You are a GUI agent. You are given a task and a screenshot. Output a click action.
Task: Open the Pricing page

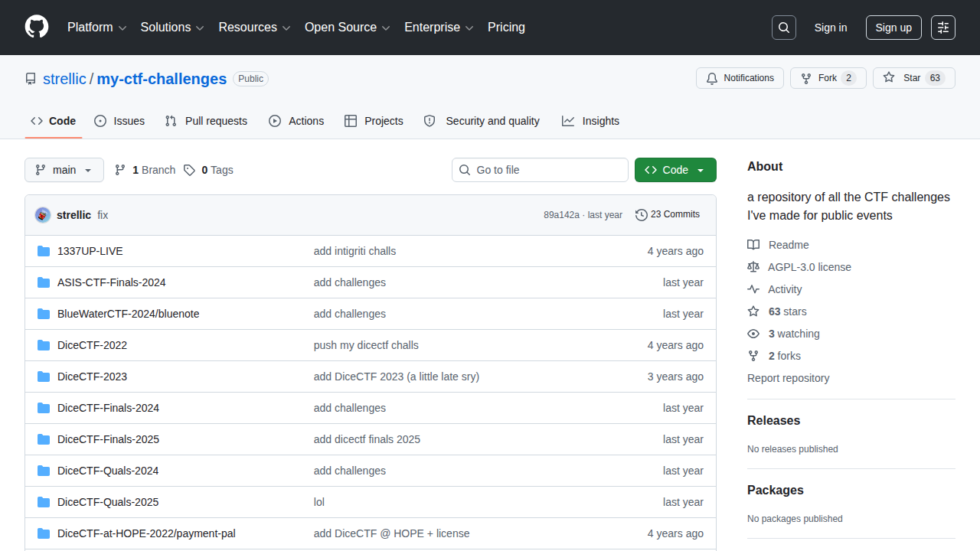click(506, 28)
